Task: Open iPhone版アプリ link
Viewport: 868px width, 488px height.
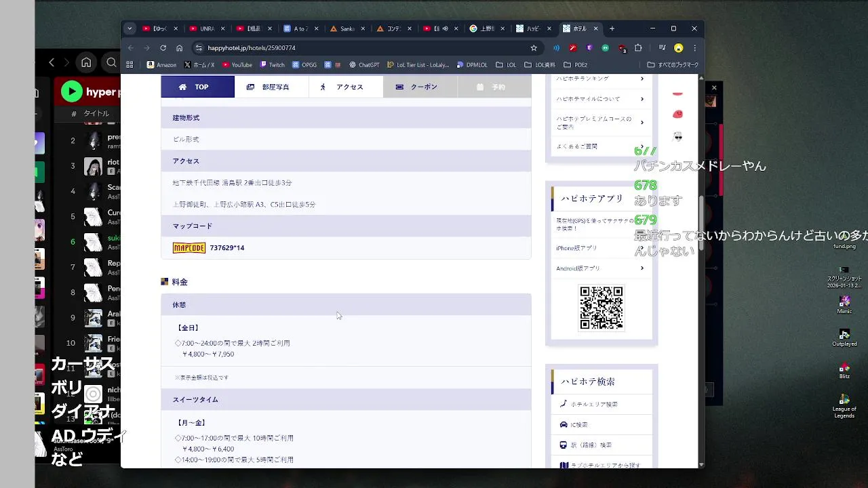Action: [x=601, y=248]
